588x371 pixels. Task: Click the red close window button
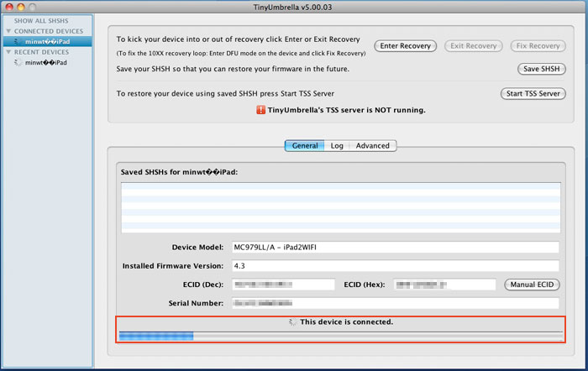[x=9, y=7]
